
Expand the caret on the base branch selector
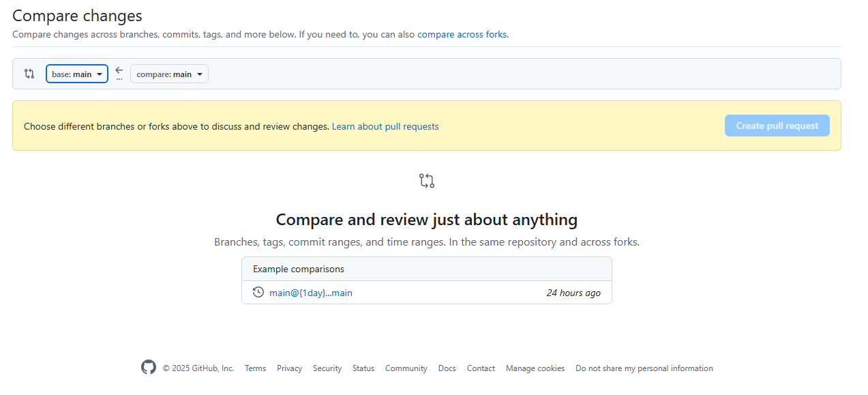[x=99, y=74]
